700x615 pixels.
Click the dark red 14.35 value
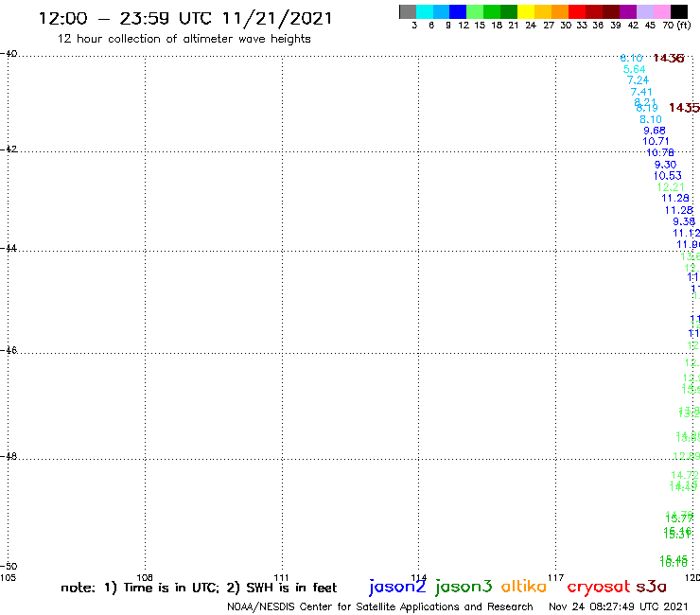pyautogui.click(x=684, y=108)
